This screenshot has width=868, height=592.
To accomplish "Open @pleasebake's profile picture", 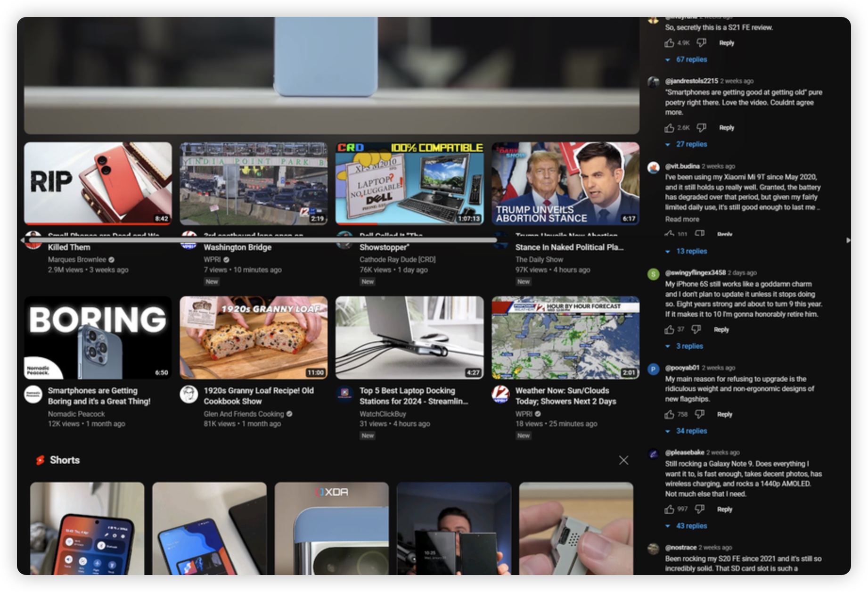I will pos(654,454).
